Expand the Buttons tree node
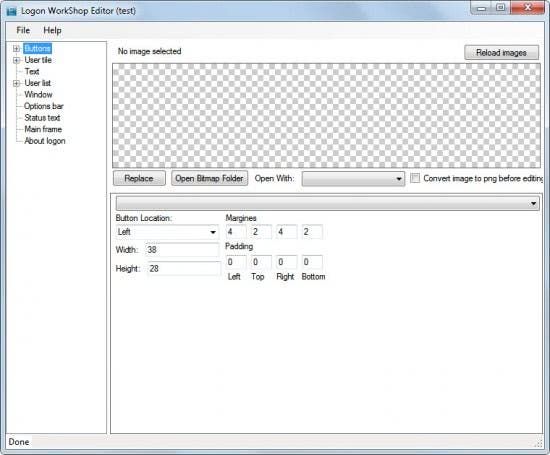This screenshot has height=455, width=550. [16, 48]
